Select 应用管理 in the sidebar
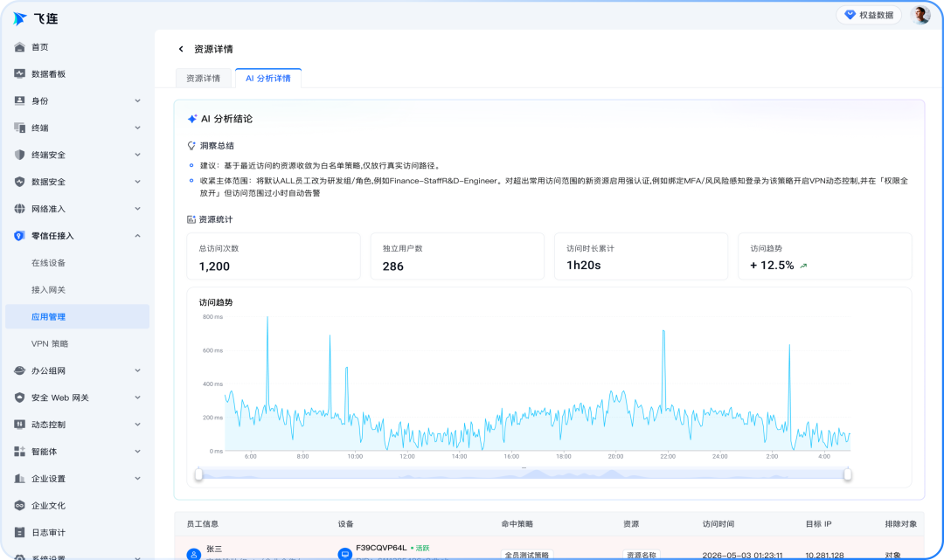Image resolution: width=944 pixels, height=560 pixels. pos(77,316)
